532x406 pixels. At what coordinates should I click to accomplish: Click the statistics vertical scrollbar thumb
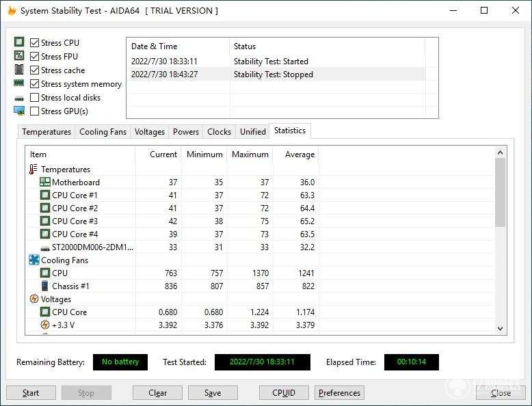coord(500,192)
